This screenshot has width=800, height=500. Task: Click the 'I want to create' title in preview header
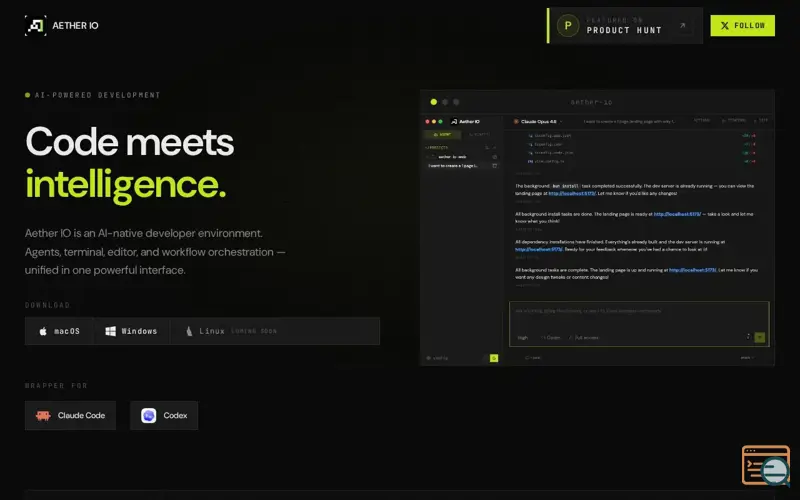pos(629,121)
